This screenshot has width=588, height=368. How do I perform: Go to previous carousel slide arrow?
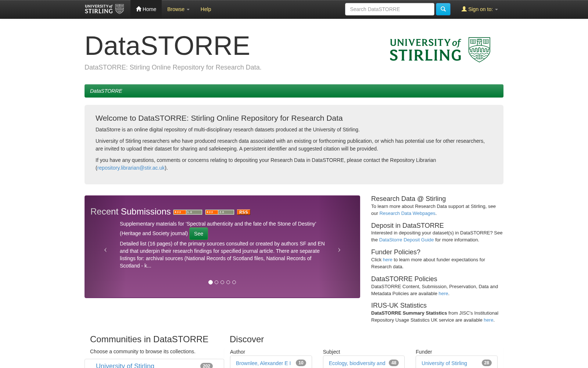[105, 250]
